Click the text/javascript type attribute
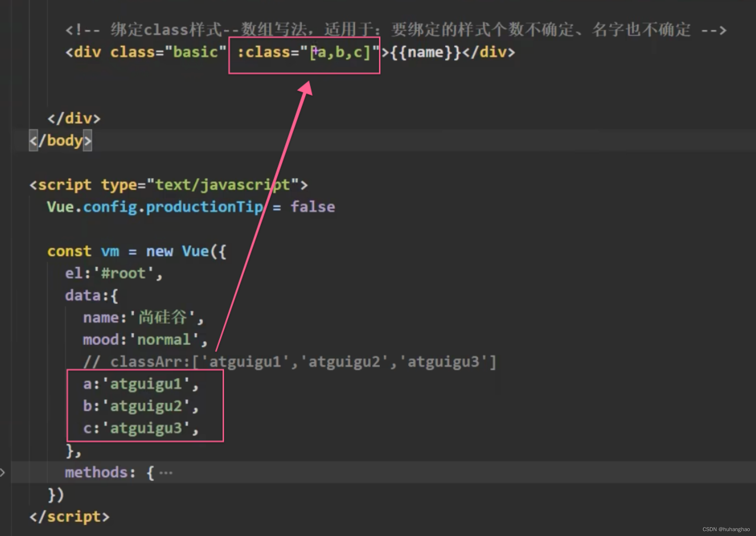The image size is (756, 536). coord(222,185)
